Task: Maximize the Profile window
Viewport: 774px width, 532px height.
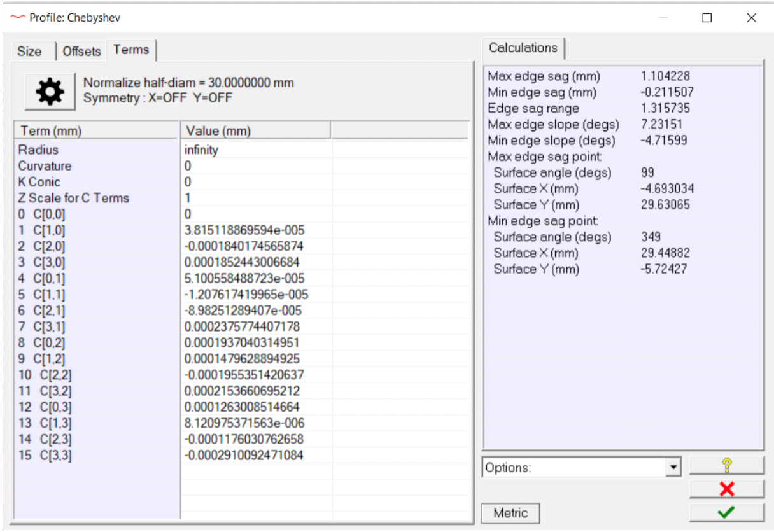Action: [707, 18]
